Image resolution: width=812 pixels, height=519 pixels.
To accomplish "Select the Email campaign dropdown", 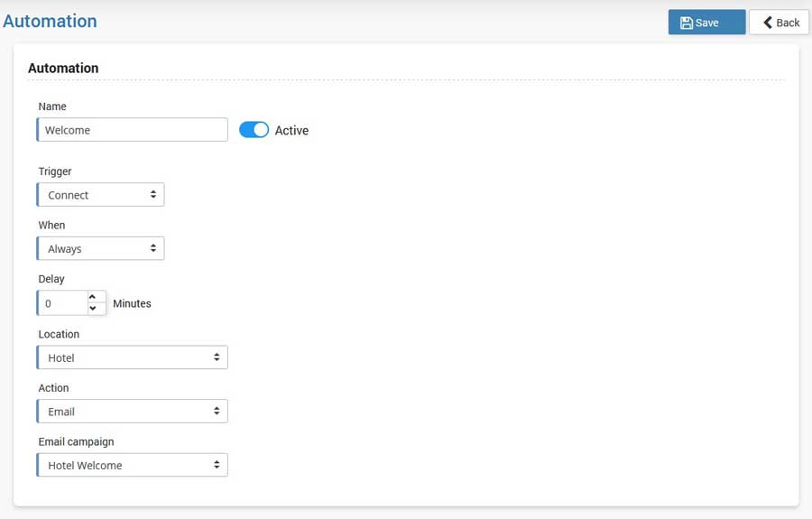I will pyautogui.click(x=133, y=466).
